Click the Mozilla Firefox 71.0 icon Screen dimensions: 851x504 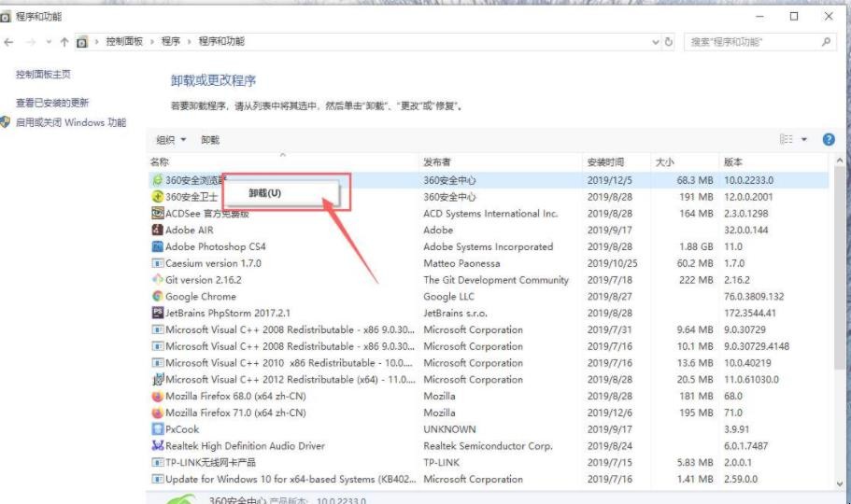(x=157, y=413)
